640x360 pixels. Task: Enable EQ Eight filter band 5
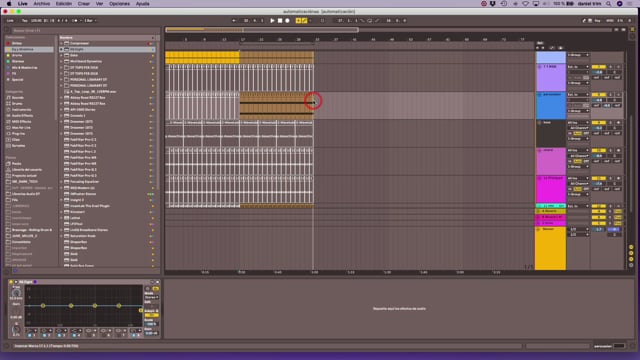[x=89, y=335]
